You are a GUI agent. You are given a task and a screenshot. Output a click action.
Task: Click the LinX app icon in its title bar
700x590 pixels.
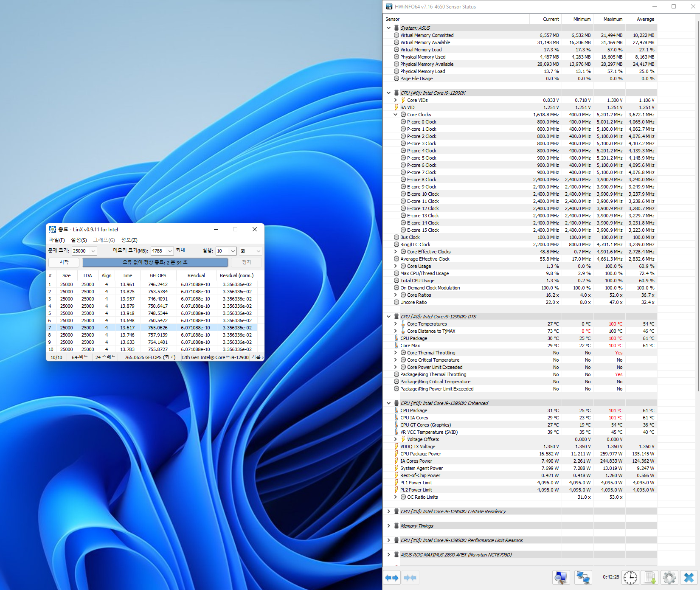53,229
